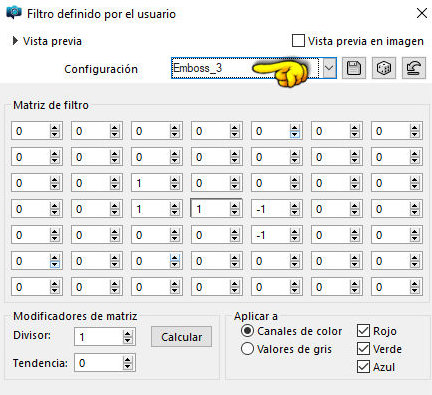This screenshot has width=432, height=395.
Task: Select the Canales de color radio button
Action: pyautogui.click(x=247, y=331)
